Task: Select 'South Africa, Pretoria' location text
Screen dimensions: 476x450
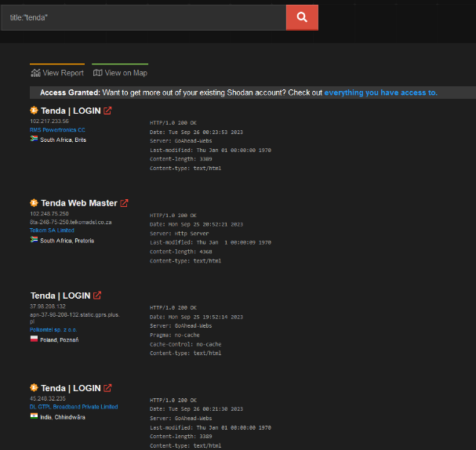Action: pyautogui.click(x=67, y=241)
